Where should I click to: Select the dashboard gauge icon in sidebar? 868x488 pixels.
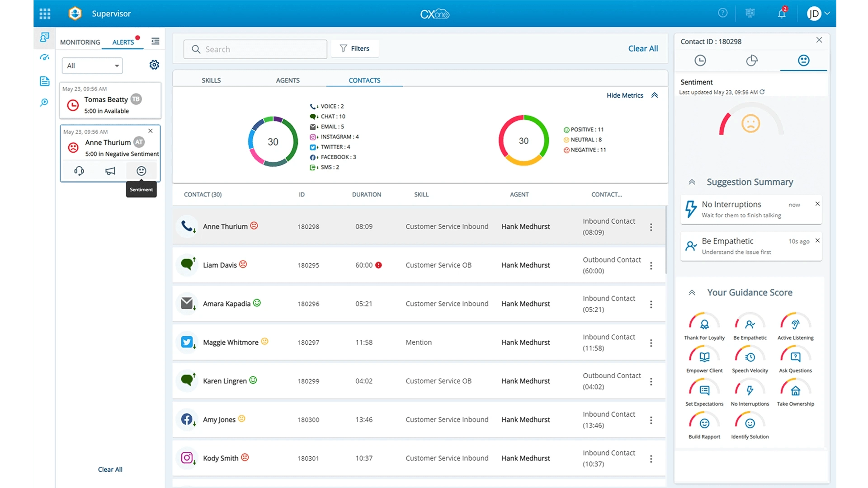(44, 57)
